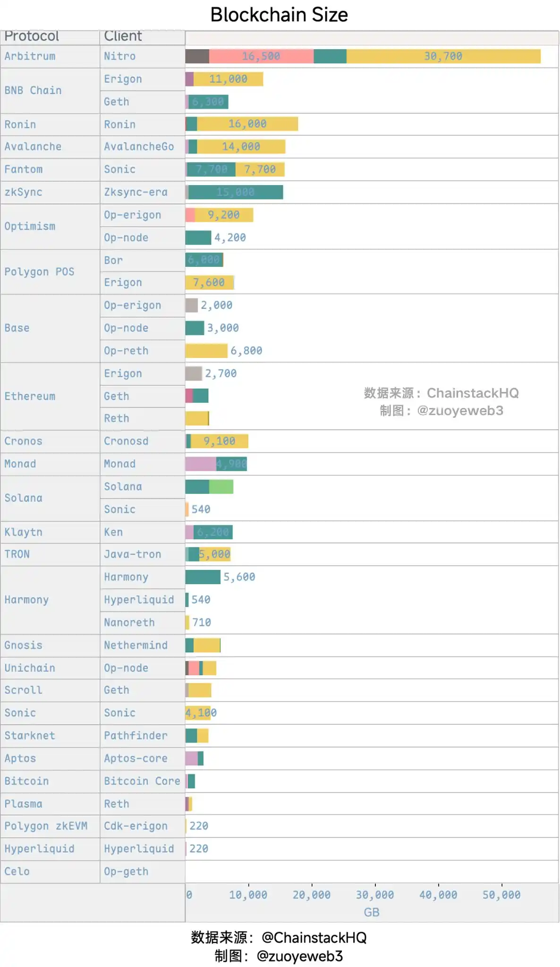This screenshot has height=967, width=560.
Task: Select the pink 16,500 Arbitrum bar segment
Action: pyautogui.click(x=261, y=56)
